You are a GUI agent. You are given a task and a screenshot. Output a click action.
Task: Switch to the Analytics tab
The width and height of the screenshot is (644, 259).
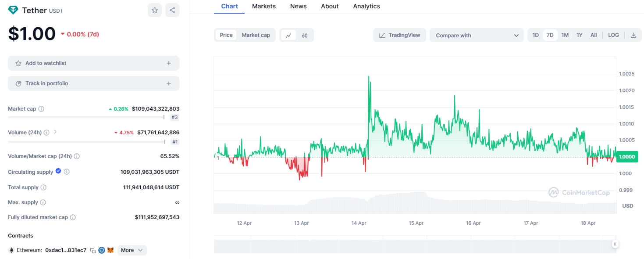tap(366, 6)
